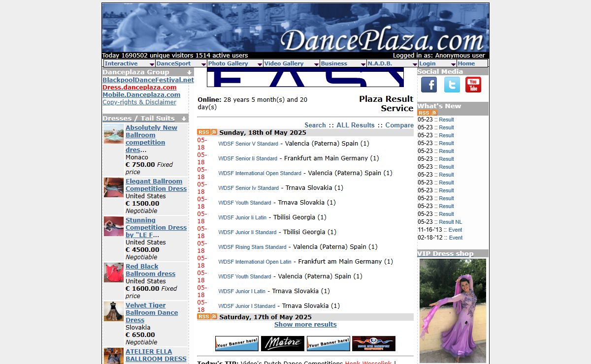Image resolution: width=591 pixels, height=364 pixels.
Task: Click the Absolutely New Ballroom dress thumbnail
Action: 114,134
